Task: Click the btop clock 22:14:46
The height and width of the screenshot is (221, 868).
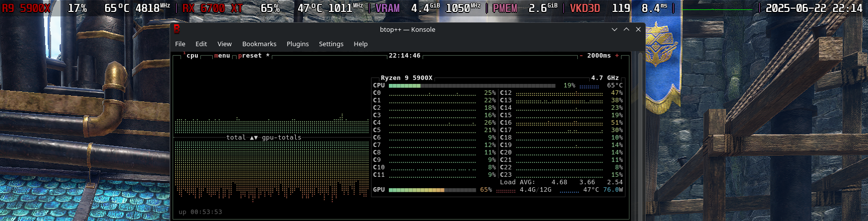Action: [405, 56]
